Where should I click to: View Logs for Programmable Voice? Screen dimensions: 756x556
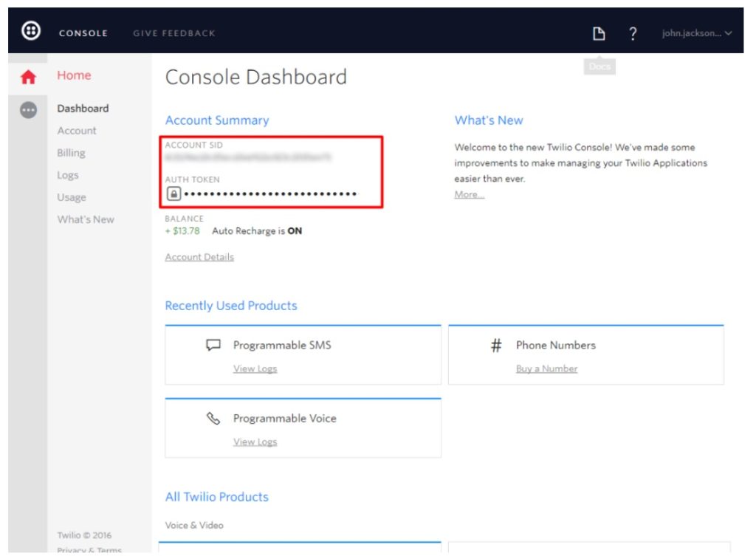pyautogui.click(x=255, y=442)
